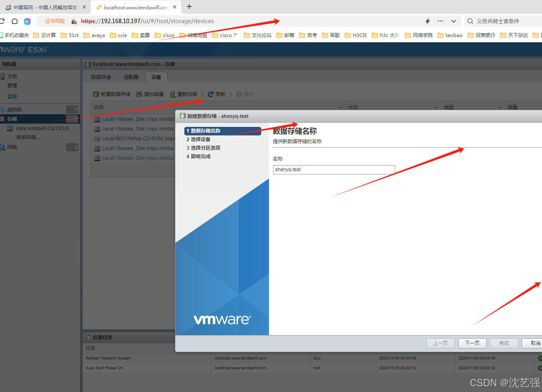Open the 手机收藏夹 bookmark
The image size is (542, 392).
14,35
